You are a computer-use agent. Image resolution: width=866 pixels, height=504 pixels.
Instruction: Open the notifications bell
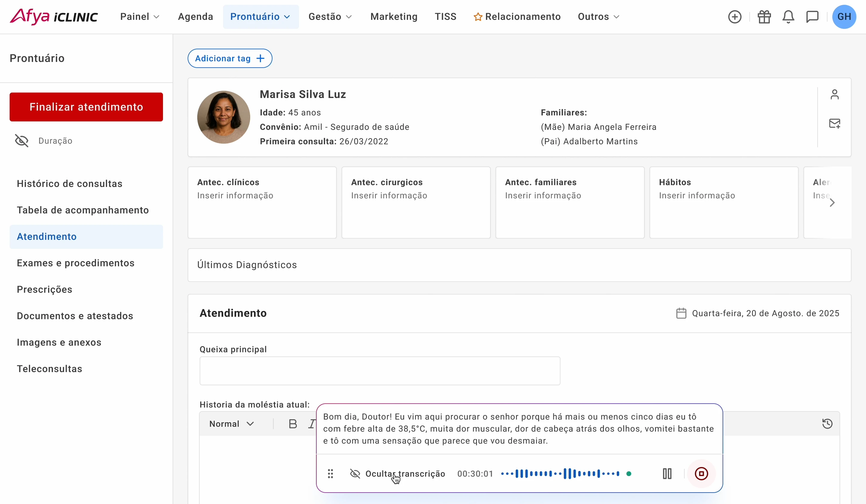[788, 17]
